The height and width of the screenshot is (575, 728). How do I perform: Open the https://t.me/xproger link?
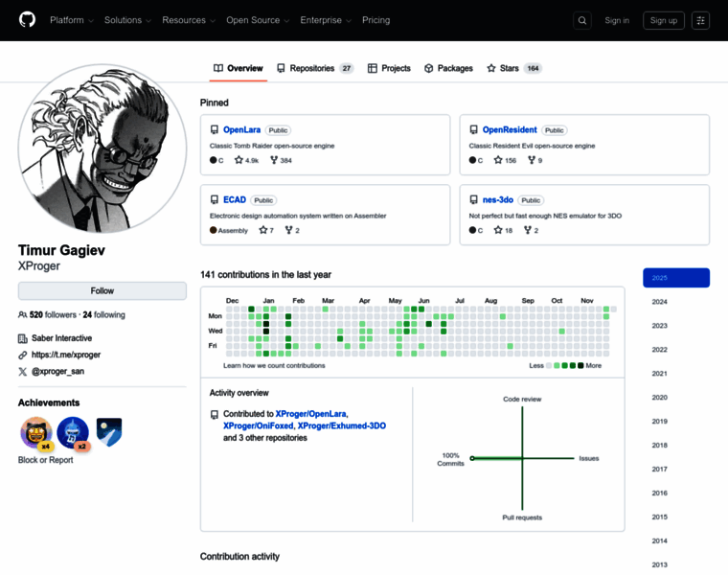coord(66,355)
